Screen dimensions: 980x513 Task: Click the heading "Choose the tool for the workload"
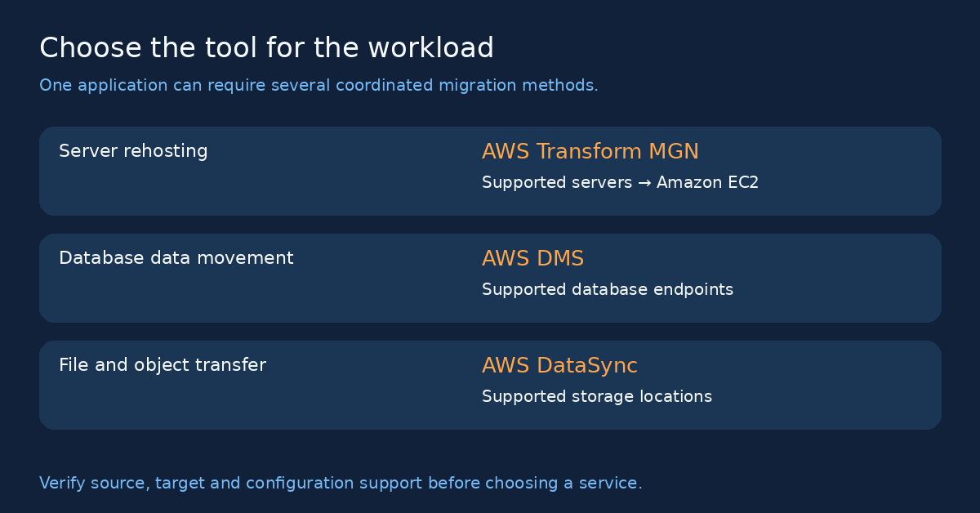click(x=266, y=48)
